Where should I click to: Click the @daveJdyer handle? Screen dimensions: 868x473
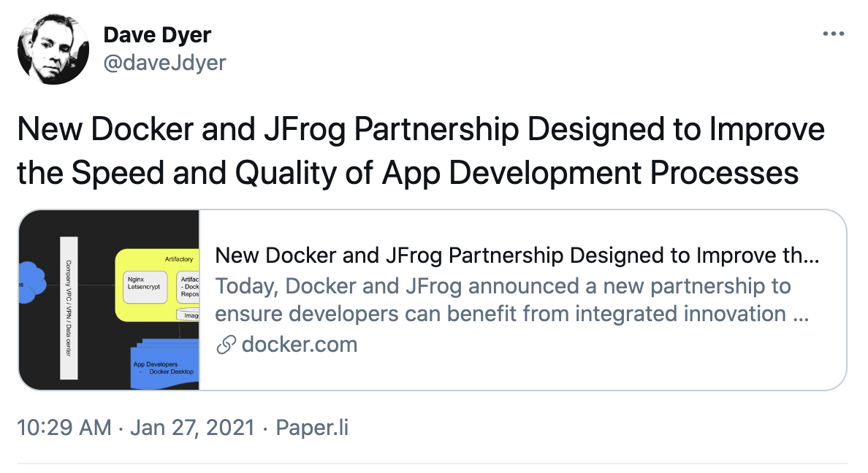(164, 63)
